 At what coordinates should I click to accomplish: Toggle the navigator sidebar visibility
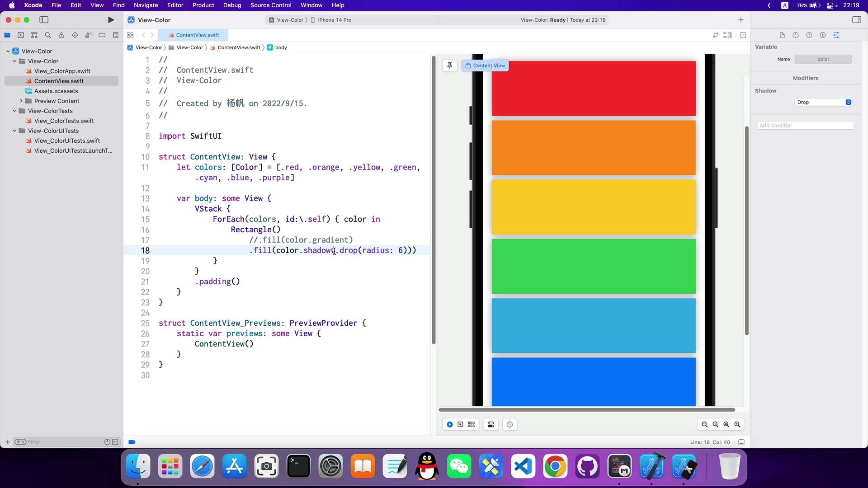[44, 20]
